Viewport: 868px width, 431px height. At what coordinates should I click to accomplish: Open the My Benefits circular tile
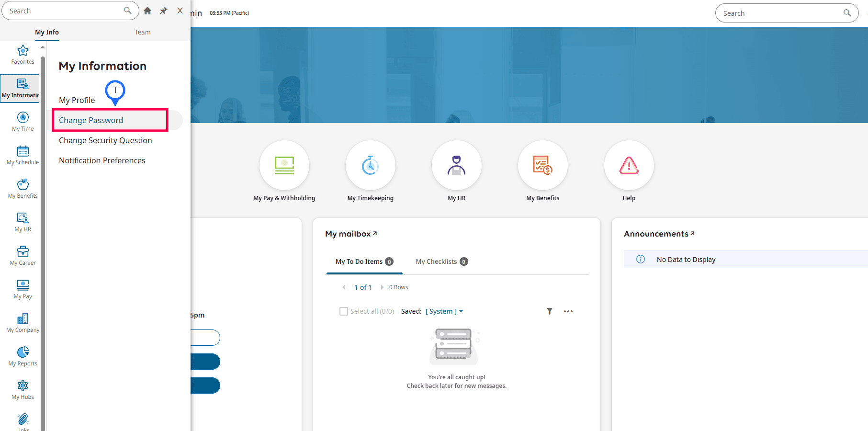[543, 165]
